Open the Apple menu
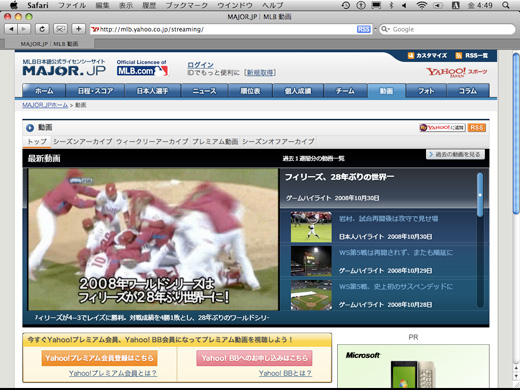Image resolution: width=520 pixels, height=390 pixels. coord(14,5)
